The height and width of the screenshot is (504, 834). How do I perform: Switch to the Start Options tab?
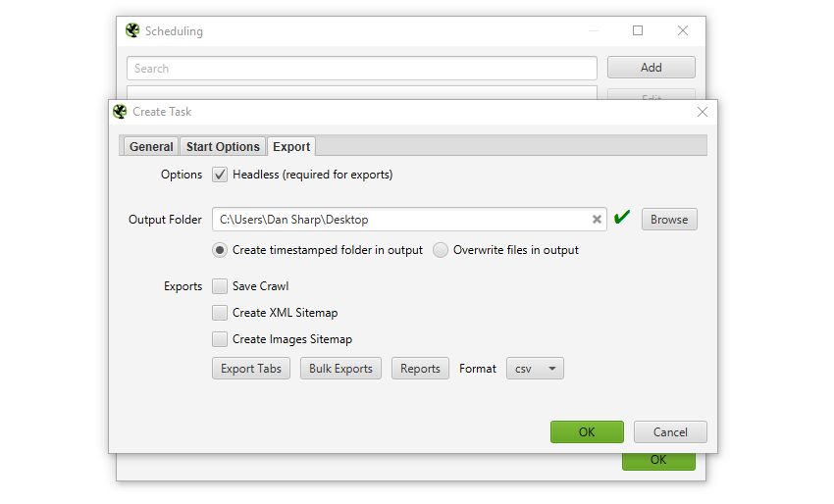pyautogui.click(x=223, y=147)
